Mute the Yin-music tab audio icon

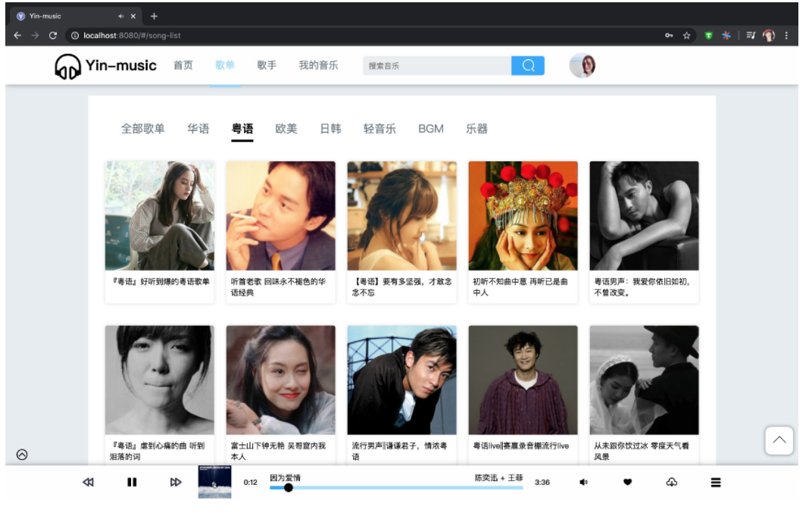click(120, 16)
